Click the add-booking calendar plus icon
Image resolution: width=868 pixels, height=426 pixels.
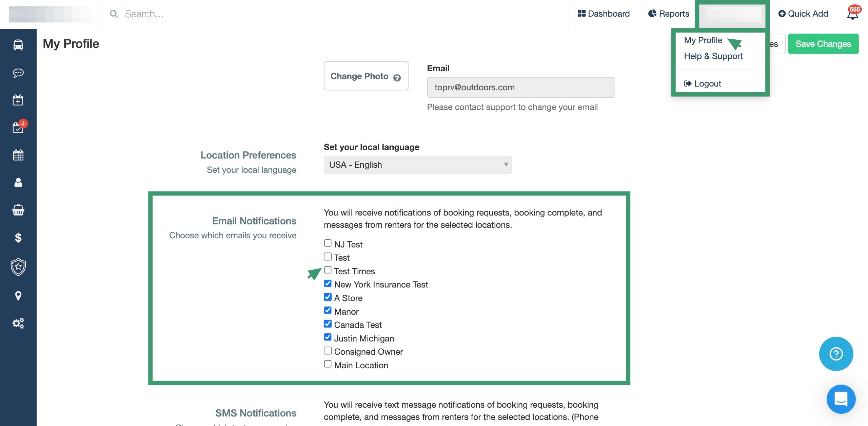pos(18,100)
